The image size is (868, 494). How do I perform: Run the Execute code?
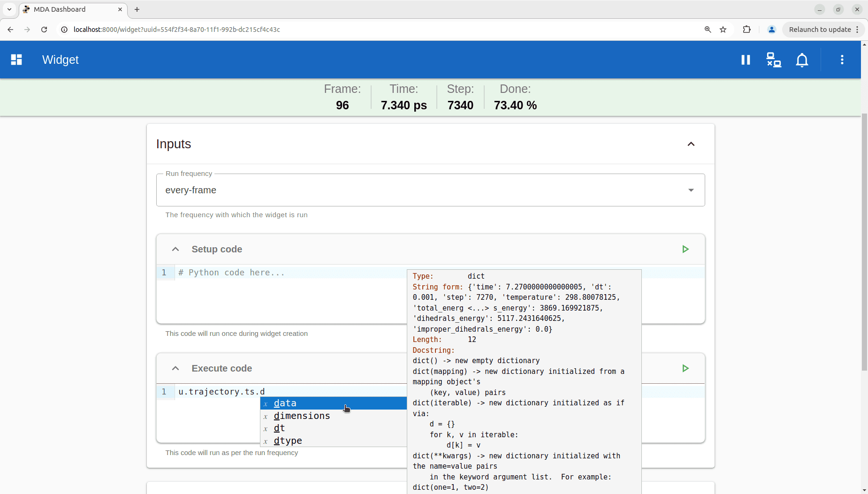click(x=685, y=368)
